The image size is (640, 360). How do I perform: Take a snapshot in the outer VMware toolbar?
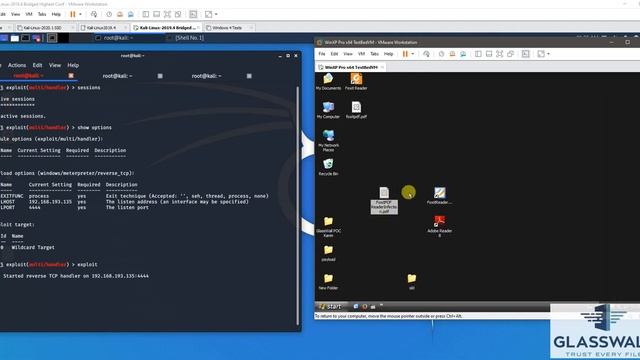click(x=109, y=14)
